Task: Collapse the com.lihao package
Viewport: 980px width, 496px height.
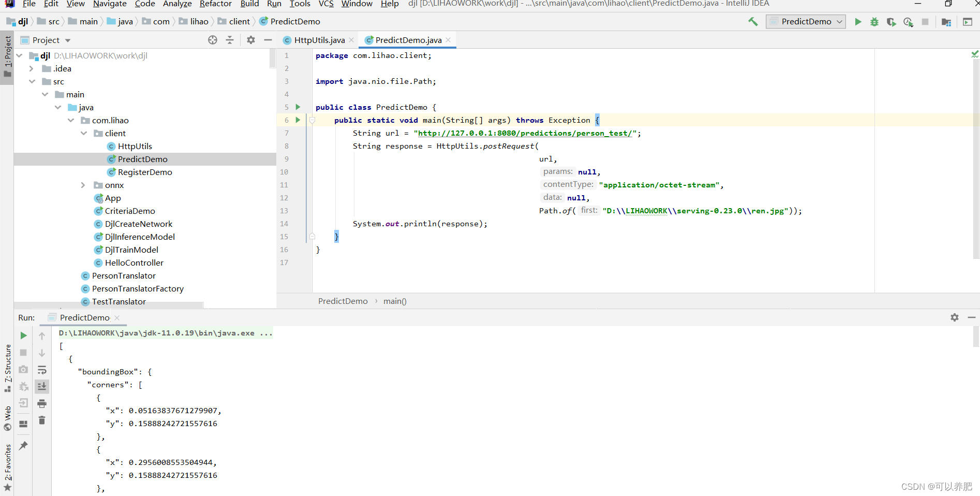Action: pyautogui.click(x=71, y=120)
